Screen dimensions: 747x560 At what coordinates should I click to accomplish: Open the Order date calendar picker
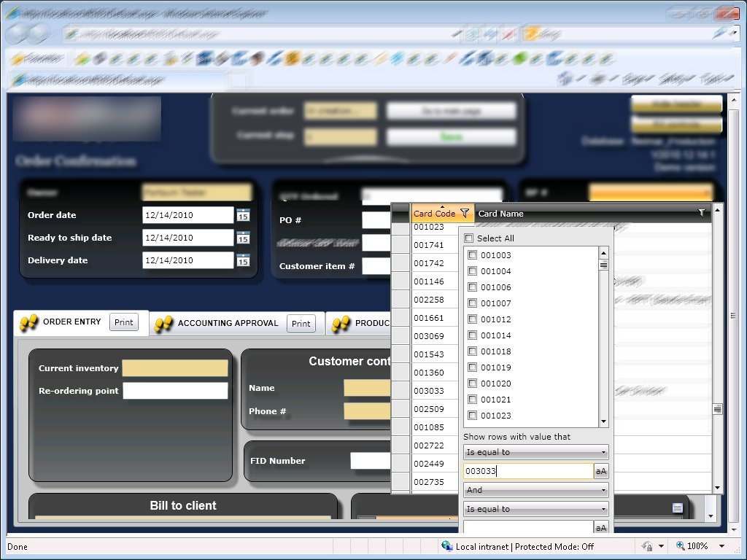tap(243, 215)
